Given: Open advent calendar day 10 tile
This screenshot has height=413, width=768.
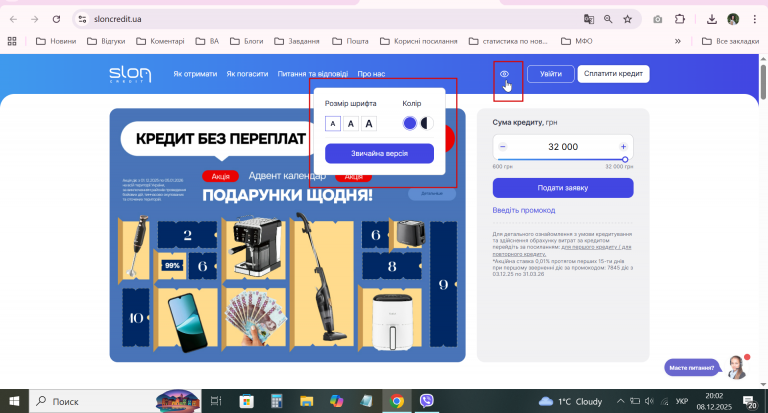Looking at the screenshot, I should pyautogui.click(x=136, y=318).
